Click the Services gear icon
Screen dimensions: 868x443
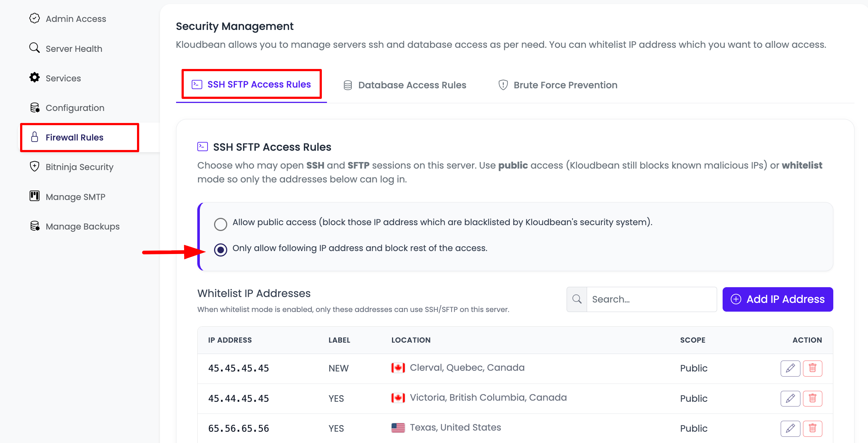coord(34,77)
